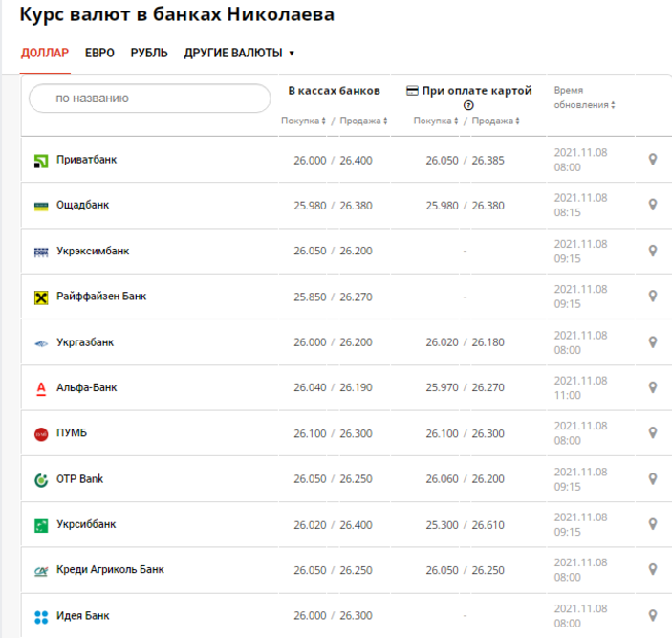Click the location pin in Ощадбанк row
The image size is (672, 638).
point(653,205)
